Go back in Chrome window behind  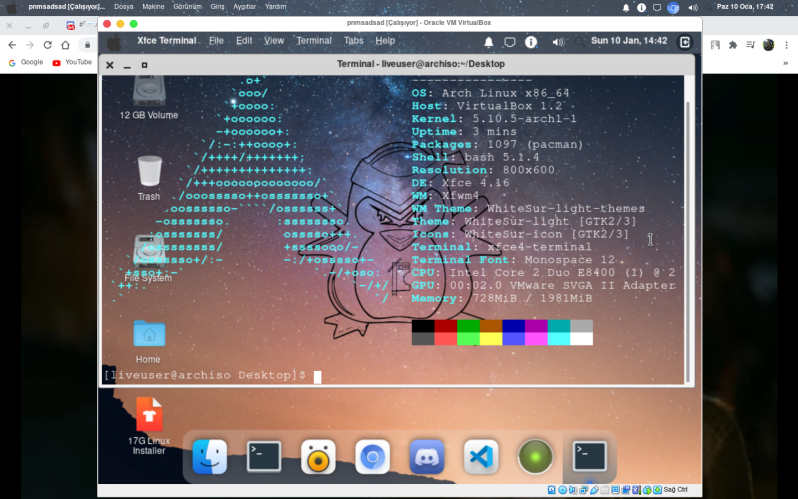pyautogui.click(x=12, y=45)
